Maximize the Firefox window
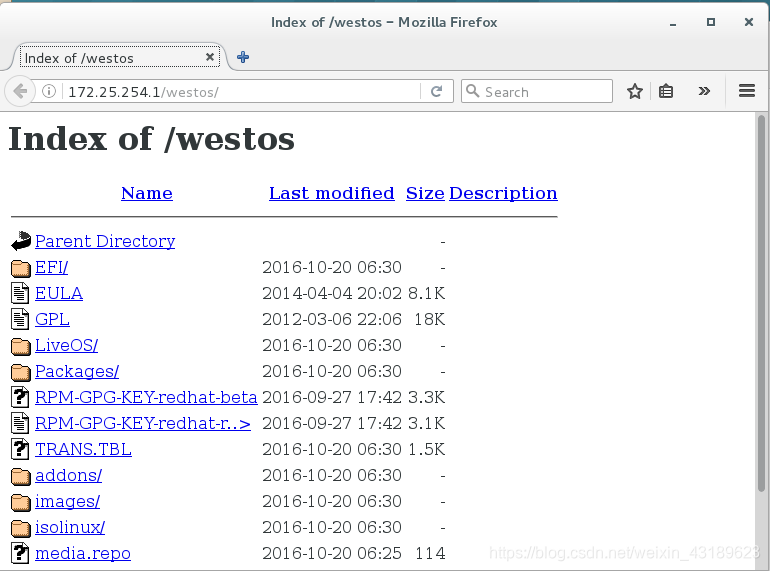This screenshot has width=770, height=571. coord(711,22)
